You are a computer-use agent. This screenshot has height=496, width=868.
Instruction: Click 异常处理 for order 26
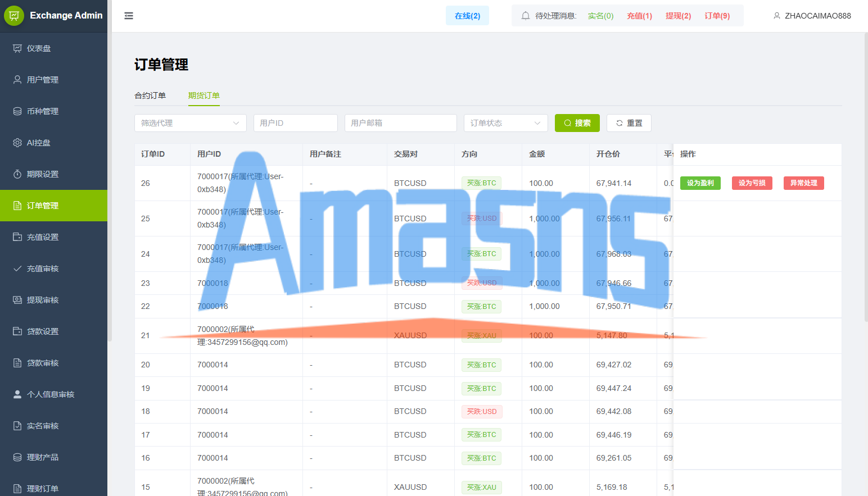coord(804,183)
